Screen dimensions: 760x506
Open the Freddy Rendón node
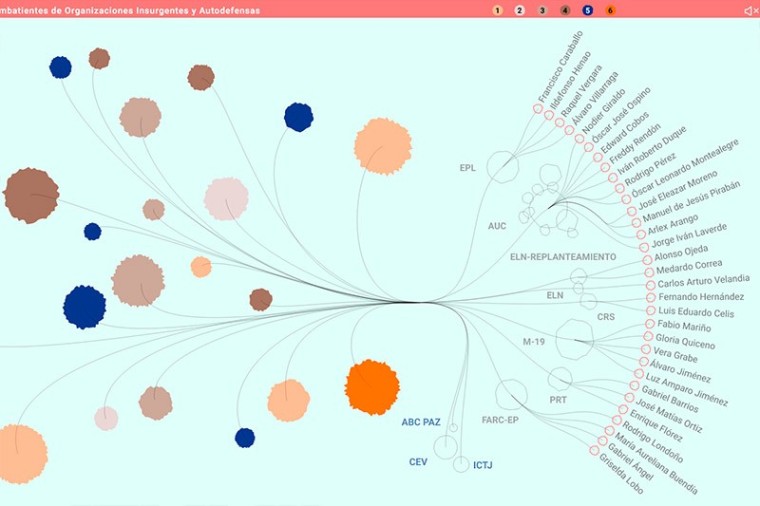[x=605, y=167]
